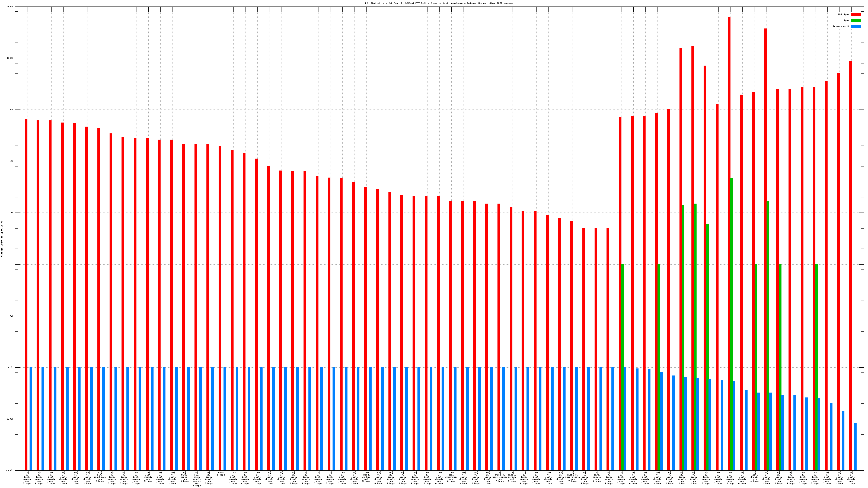The width and height of the screenshot is (868, 488).
Task: Click the 0.01 y-axis tick label
Action: (x=11, y=367)
